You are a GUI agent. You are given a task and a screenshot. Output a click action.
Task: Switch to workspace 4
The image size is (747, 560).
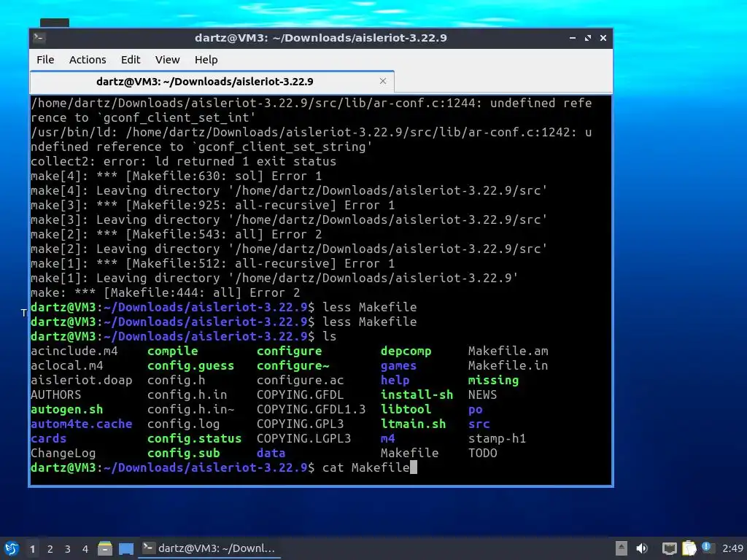click(x=85, y=549)
